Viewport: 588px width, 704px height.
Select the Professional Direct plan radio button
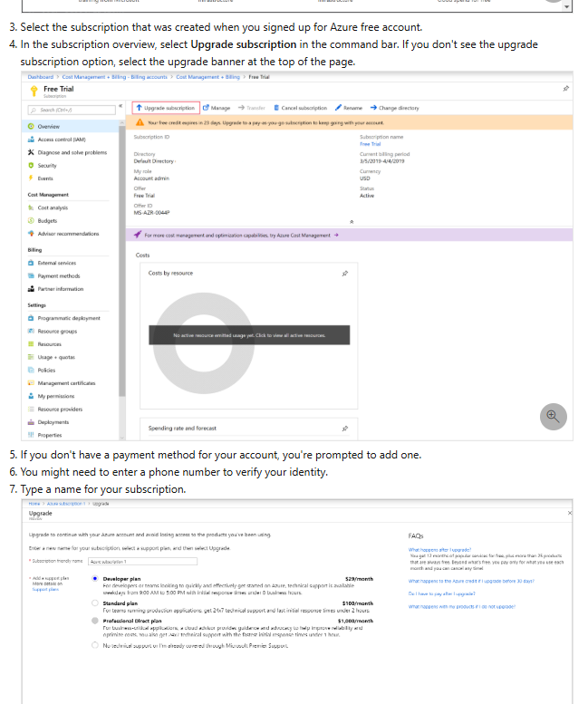point(95,621)
